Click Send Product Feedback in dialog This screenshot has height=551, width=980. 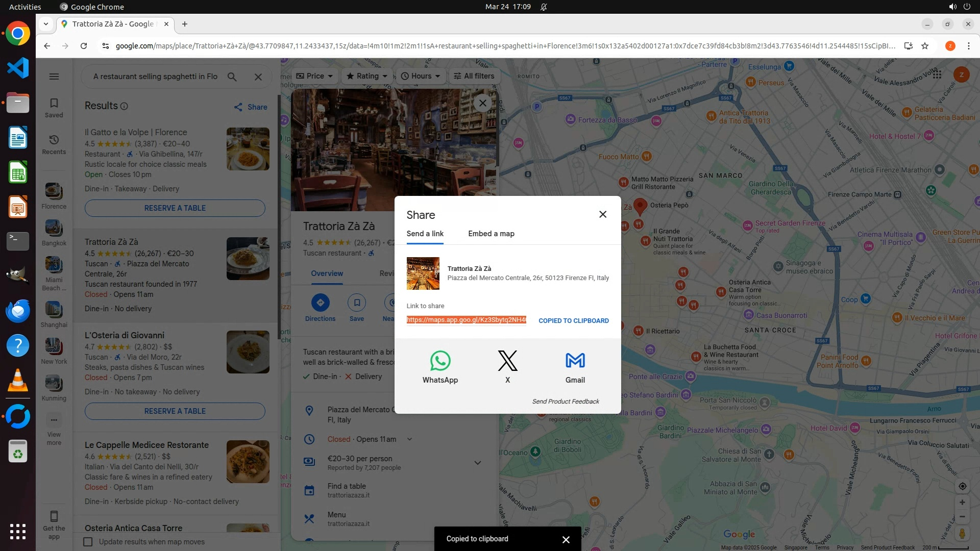(566, 402)
